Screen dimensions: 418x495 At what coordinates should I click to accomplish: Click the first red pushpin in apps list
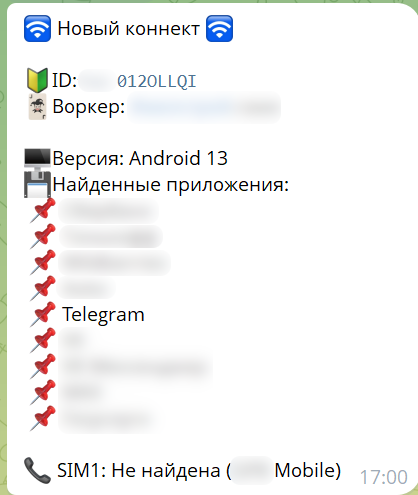(43, 210)
